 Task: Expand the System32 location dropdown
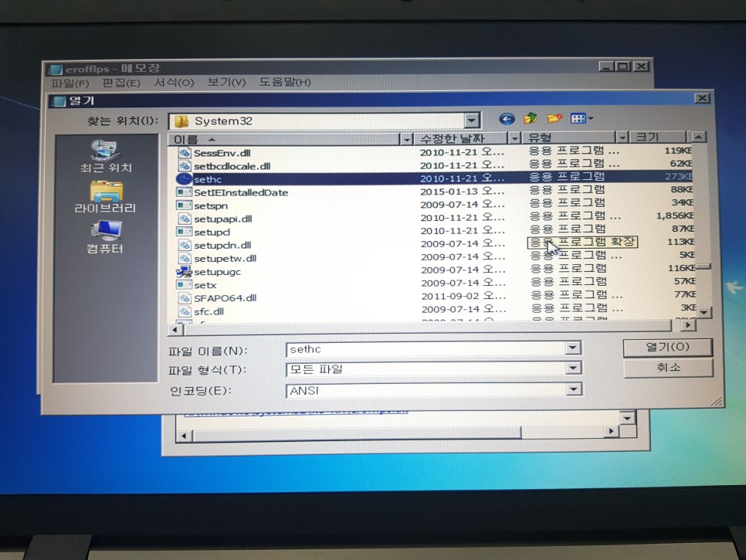[472, 120]
